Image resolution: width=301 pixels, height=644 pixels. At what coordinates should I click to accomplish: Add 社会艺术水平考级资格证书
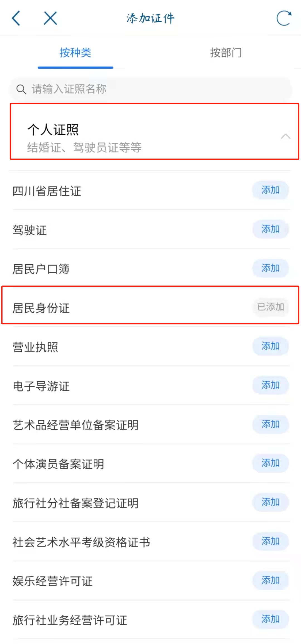pos(270,541)
